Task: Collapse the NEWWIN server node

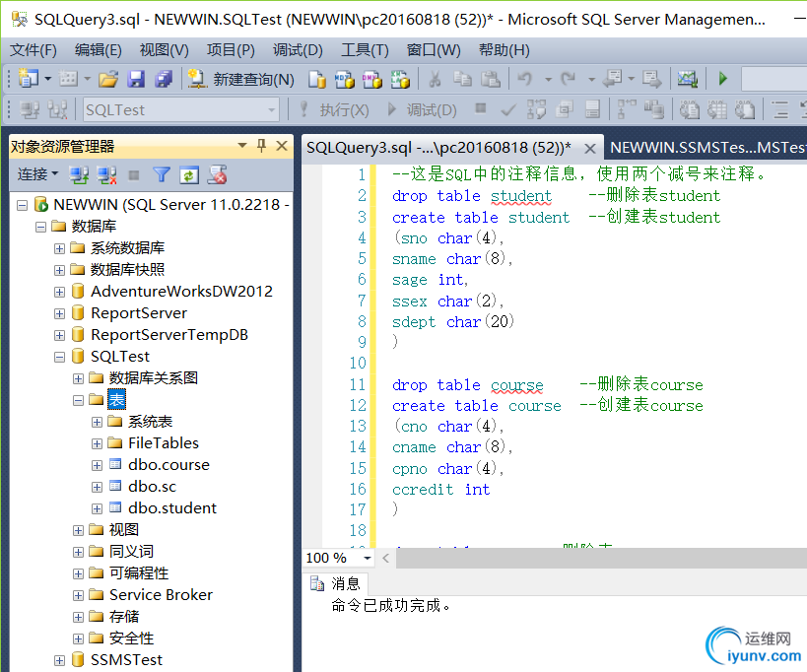Action: pyautogui.click(x=22, y=205)
